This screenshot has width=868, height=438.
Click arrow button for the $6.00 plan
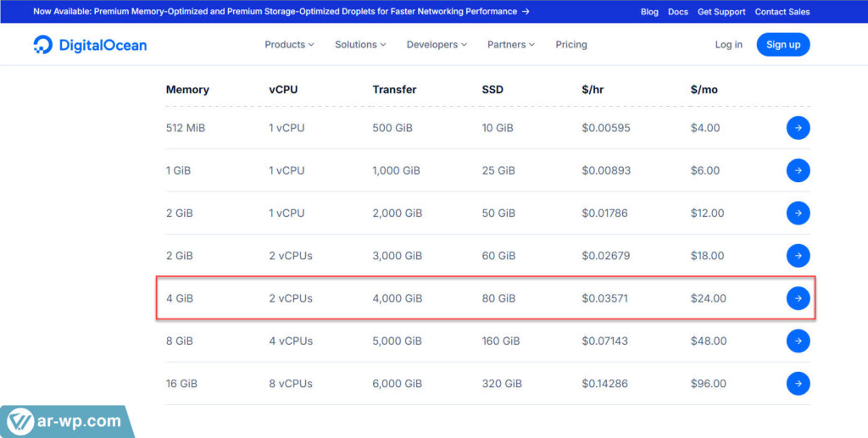(x=798, y=170)
